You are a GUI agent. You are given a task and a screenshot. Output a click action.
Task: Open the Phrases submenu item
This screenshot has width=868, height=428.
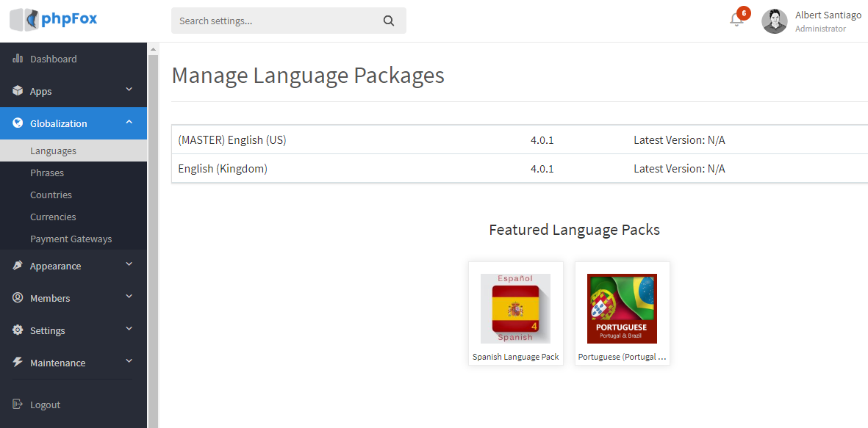tap(47, 173)
